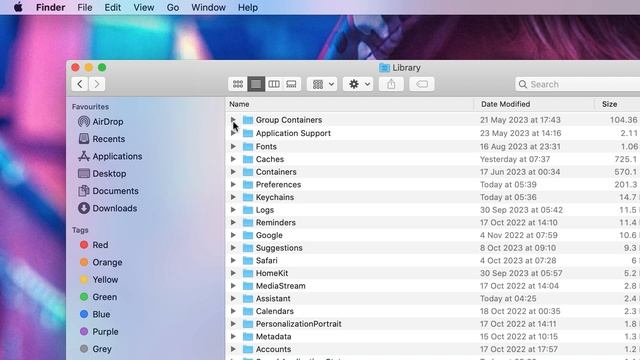The height and width of the screenshot is (360, 640).
Task: Expand the Keychains folder disclosure triangle
Action: coord(233,197)
